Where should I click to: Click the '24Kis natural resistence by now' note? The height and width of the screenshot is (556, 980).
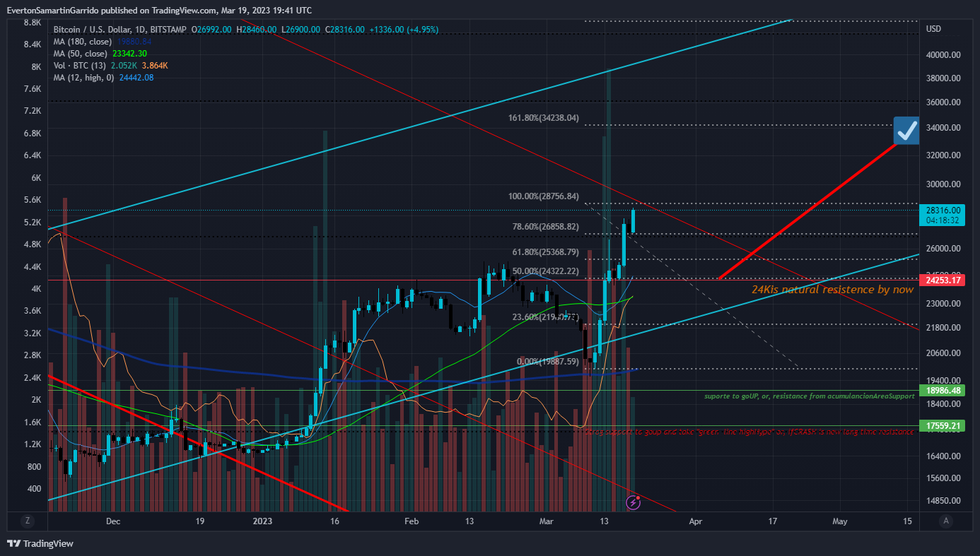832,290
